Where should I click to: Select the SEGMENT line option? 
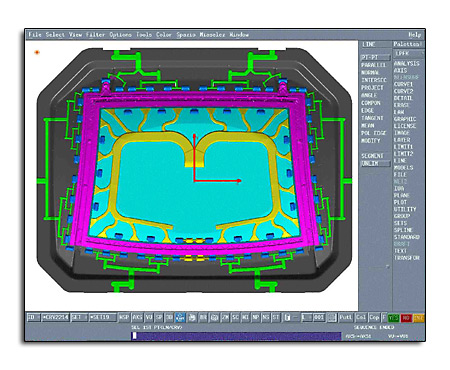(373, 156)
